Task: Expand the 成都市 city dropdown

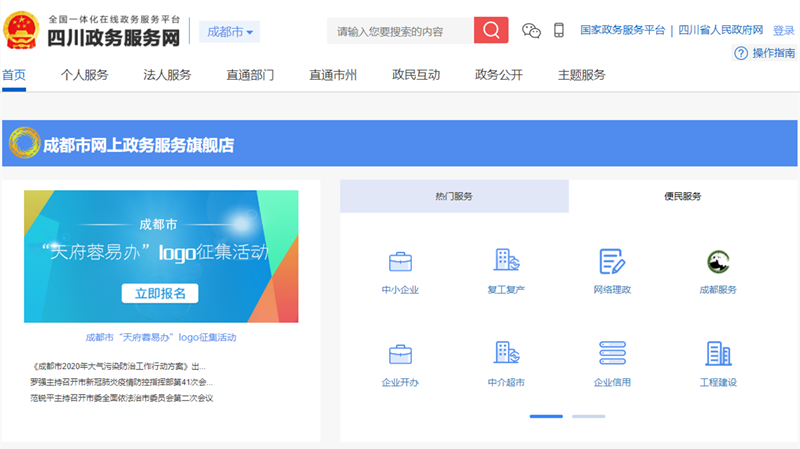Action: click(230, 32)
